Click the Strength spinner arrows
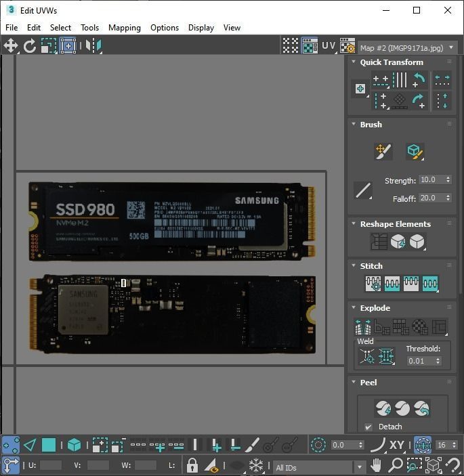This screenshot has width=464, height=476. pos(448,179)
